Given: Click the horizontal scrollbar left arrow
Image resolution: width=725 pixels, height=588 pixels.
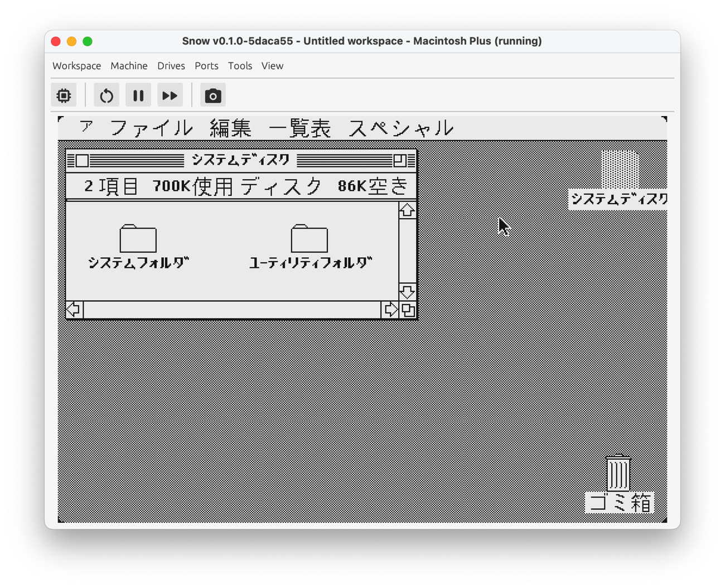Looking at the screenshot, I should coord(74,310).
